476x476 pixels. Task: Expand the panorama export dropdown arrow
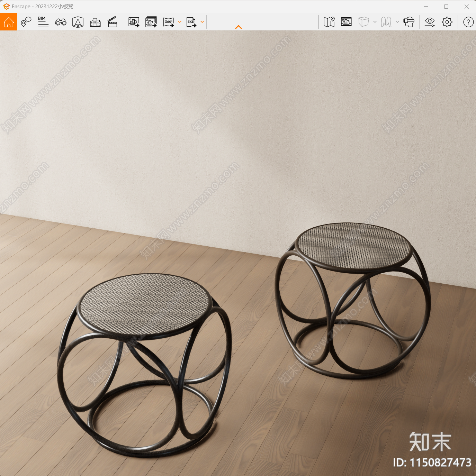tap(180, 22)
